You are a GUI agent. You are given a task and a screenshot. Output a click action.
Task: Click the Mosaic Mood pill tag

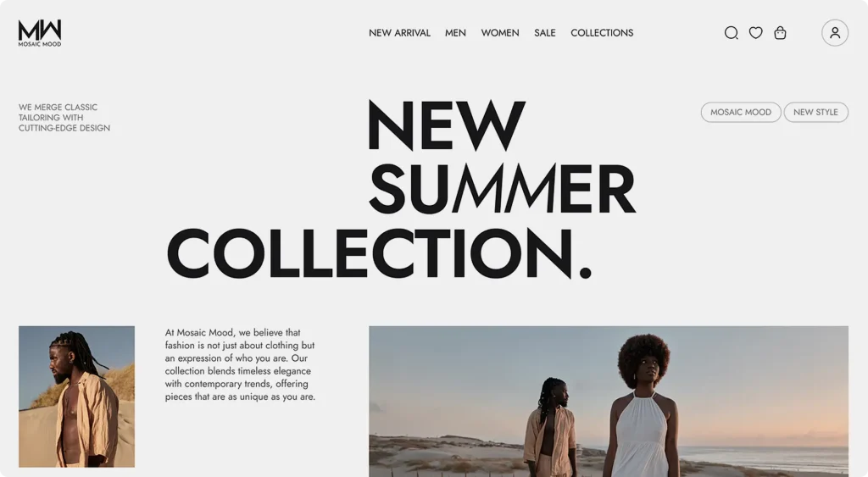point(741,113)
